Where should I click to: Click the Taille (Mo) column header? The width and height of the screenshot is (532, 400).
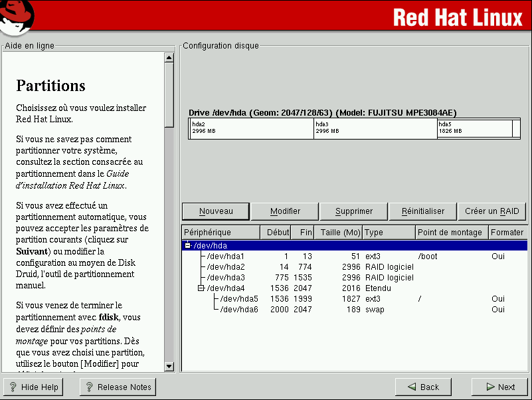339,233
